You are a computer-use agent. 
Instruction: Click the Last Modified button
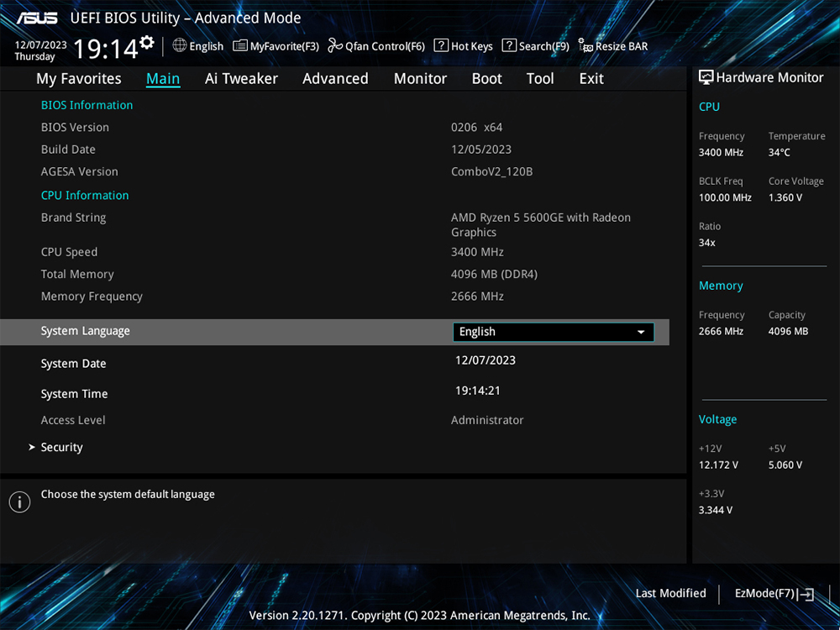click(x=670, y=594)
